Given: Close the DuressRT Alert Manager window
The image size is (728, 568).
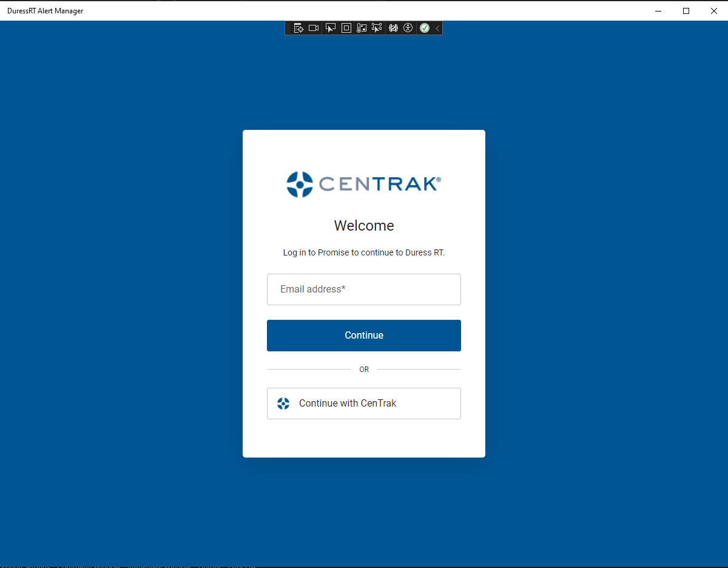Looking at the screenshot, I should [x=714, y=10].
